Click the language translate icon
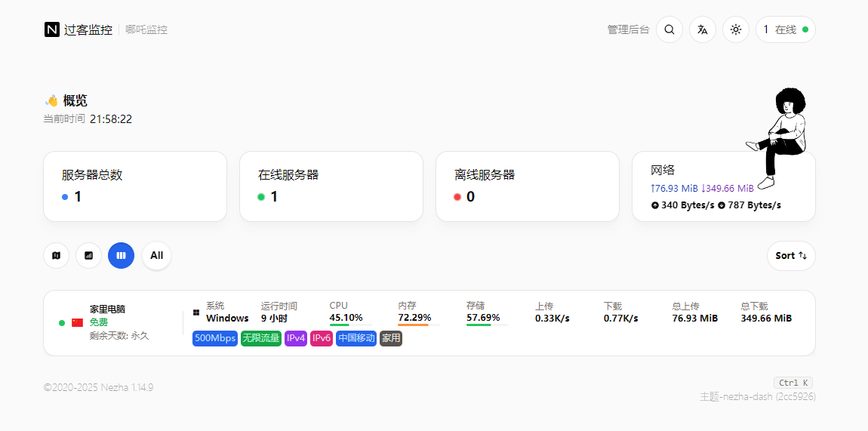 coord(702,29)
